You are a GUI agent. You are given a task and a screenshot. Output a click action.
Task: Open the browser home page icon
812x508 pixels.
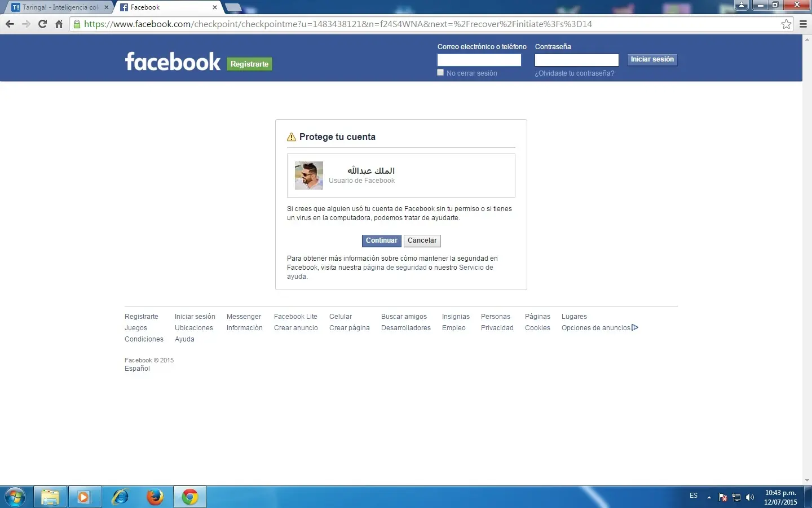click(59, 24)
